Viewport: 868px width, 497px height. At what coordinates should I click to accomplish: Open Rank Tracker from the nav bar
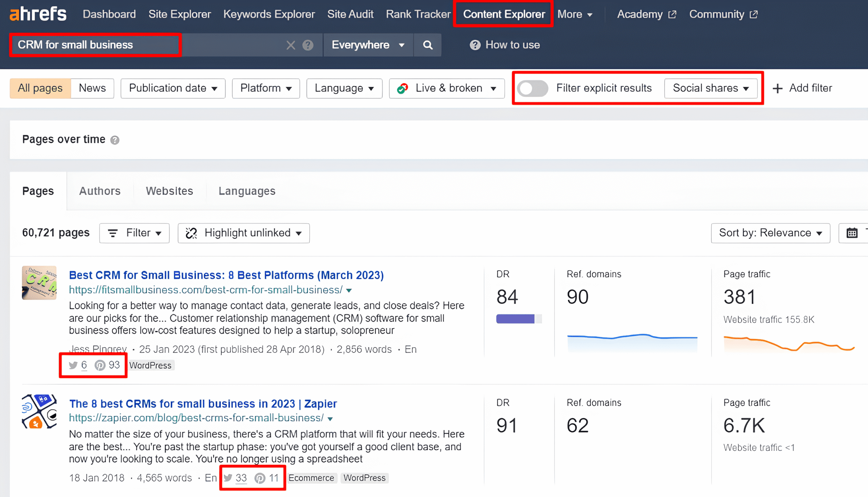(418, 14)
